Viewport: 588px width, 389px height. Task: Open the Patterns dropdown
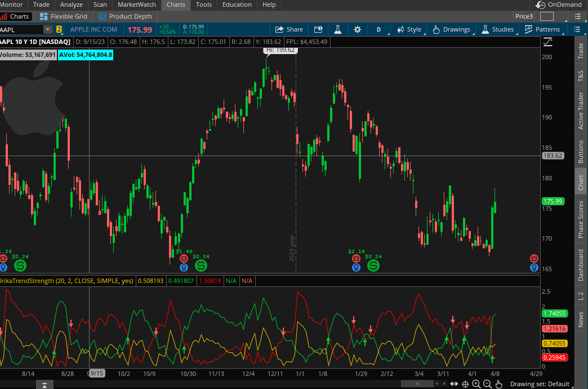(542, 29)
